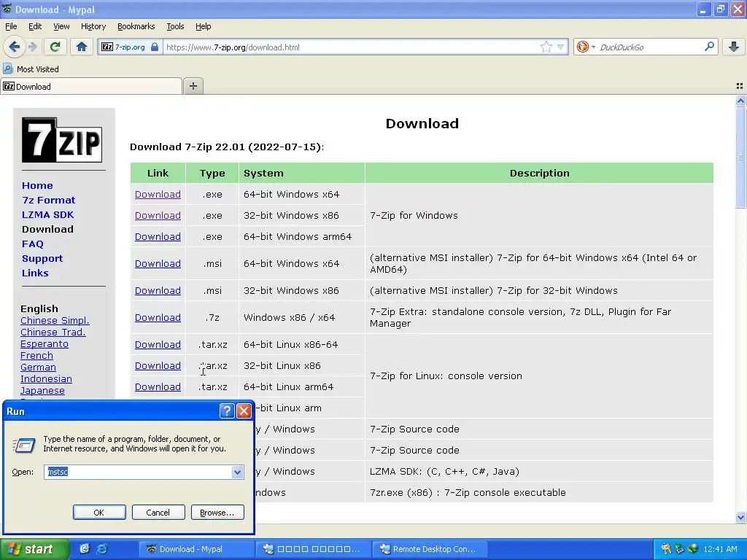Open the Edit menu

(35, 26)
